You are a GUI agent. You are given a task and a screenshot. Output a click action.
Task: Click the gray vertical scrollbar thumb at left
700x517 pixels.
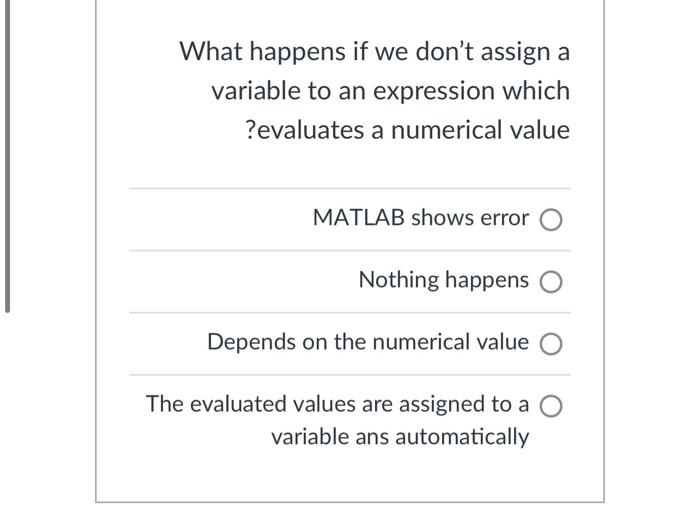[7, 156]
